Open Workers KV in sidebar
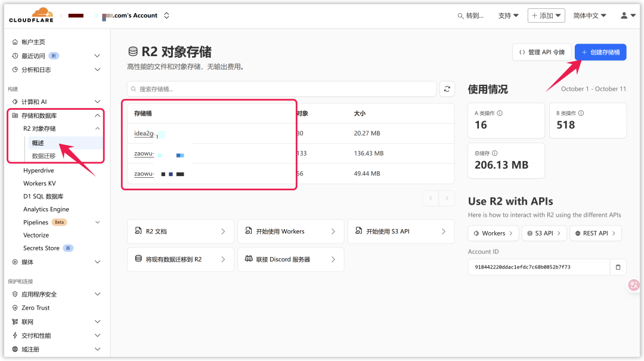The image size is (644, 361). click(39, 183)
